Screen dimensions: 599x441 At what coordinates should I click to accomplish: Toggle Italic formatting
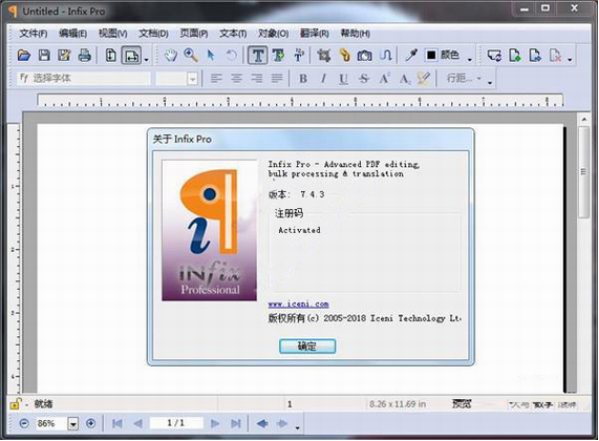pyautogui.click(x=324, y=79)
